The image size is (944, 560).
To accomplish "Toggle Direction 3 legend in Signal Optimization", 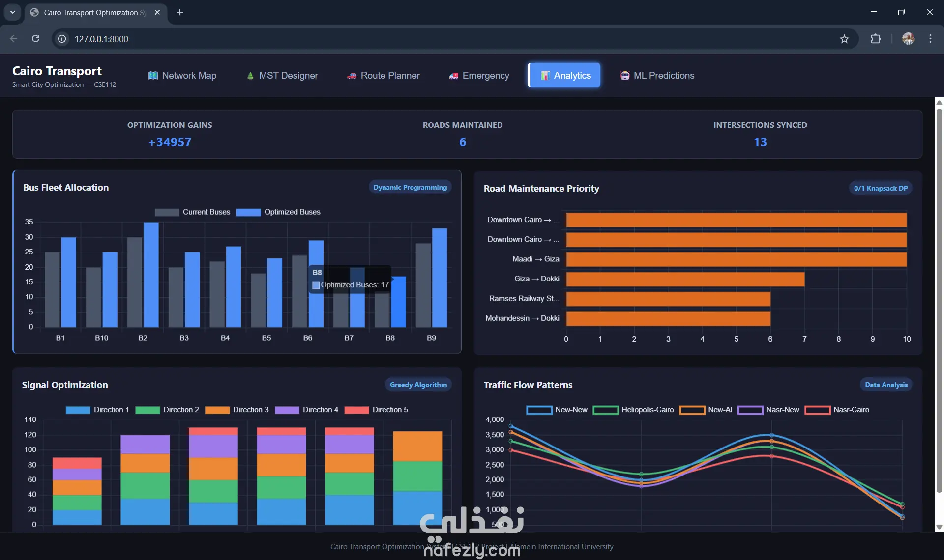I will [237, 410].
